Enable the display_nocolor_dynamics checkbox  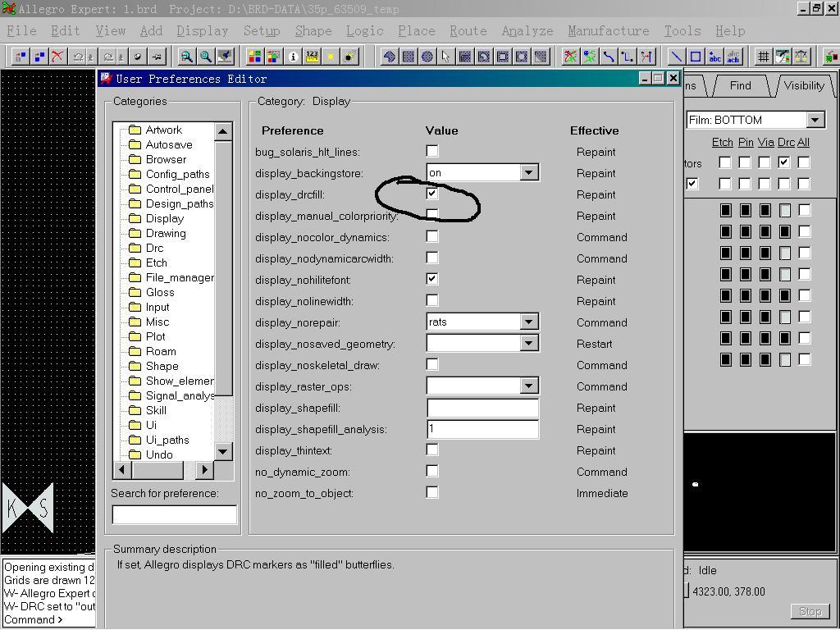[x=432, y=236]
